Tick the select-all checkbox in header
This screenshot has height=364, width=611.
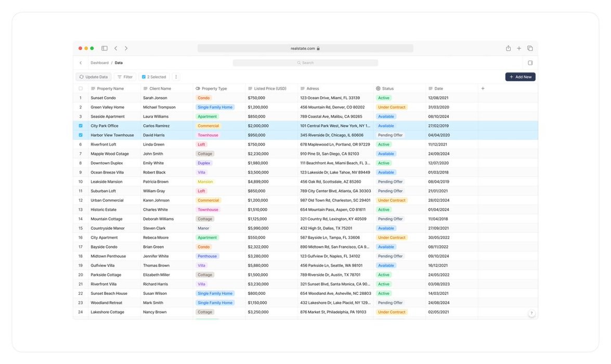point(81,88)
